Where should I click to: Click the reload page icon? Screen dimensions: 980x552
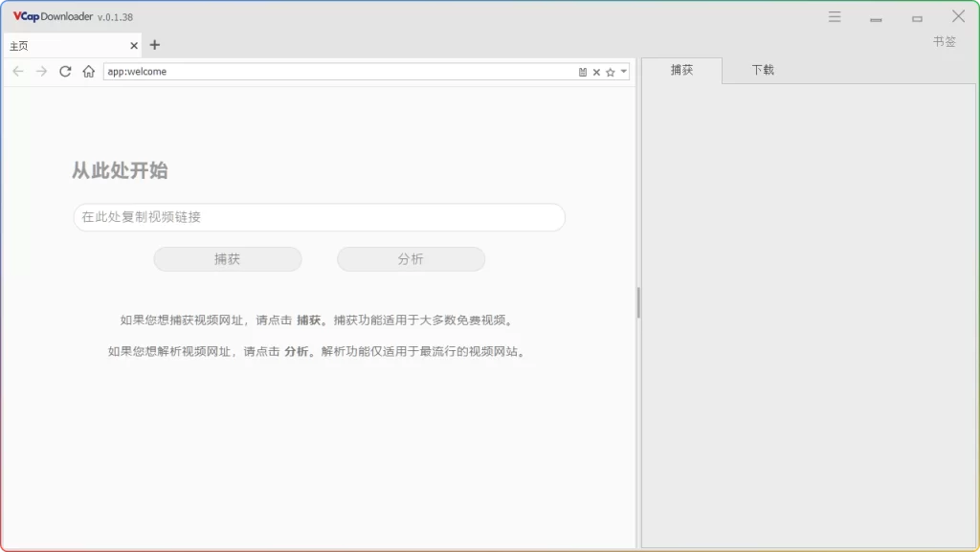coord(64,71)
